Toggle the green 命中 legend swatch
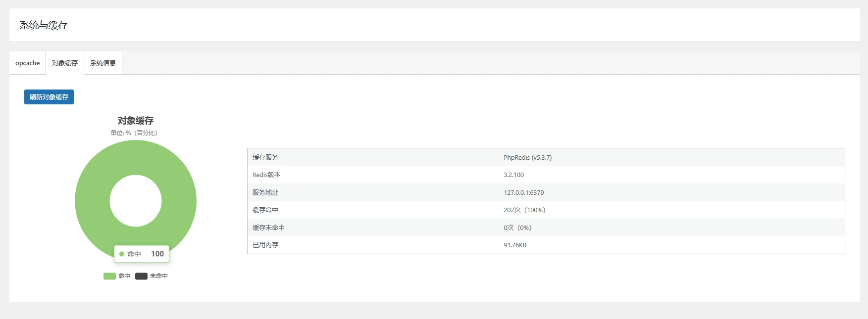 109,276
